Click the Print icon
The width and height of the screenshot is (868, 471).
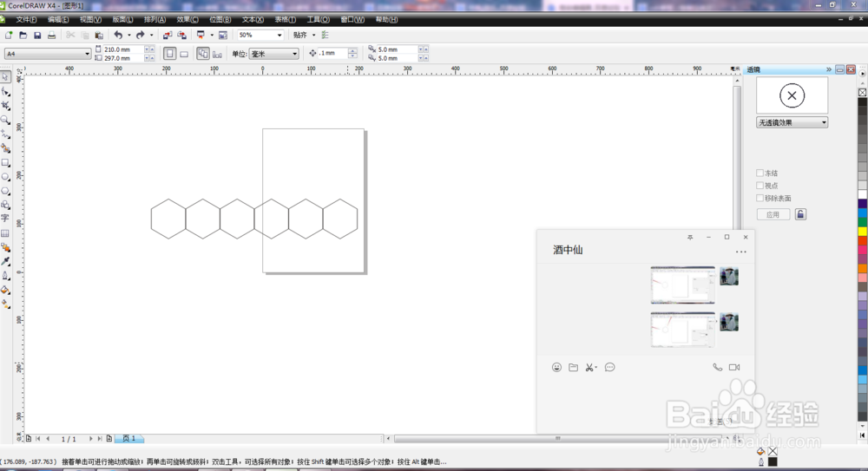[x=51, y=35]
